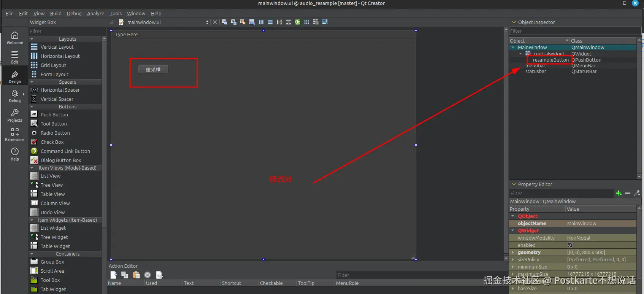Click the Edit Tab Order toolbar icon
The height and width of the screenshot is (294, 644).
252,22
